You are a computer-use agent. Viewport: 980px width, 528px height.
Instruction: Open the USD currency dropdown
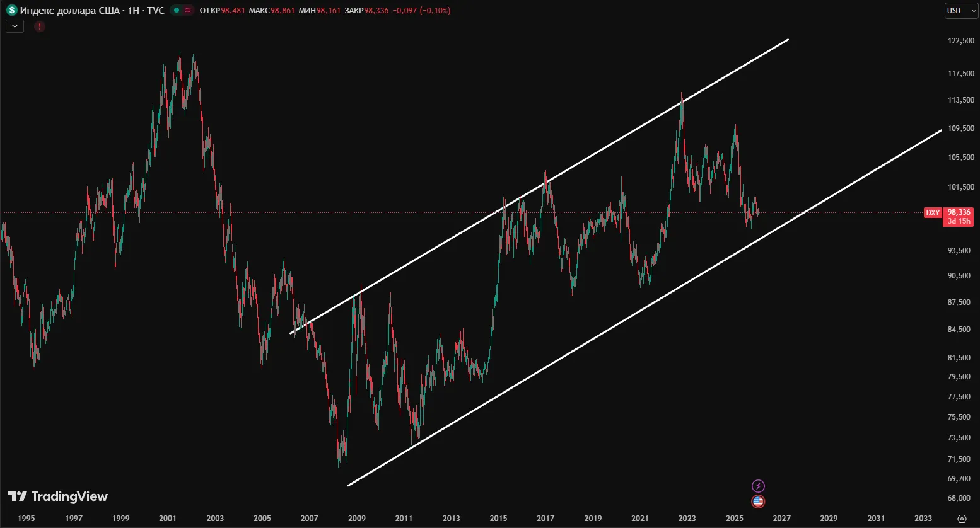point(960,11)
